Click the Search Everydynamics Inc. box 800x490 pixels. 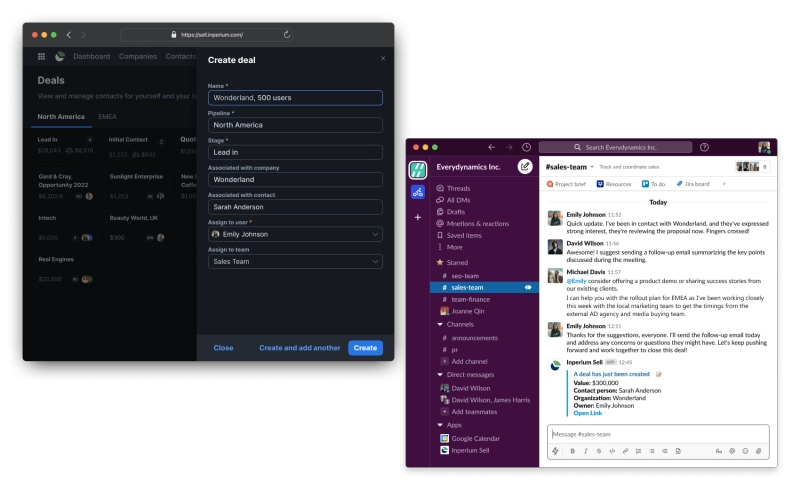click(615, 147)
